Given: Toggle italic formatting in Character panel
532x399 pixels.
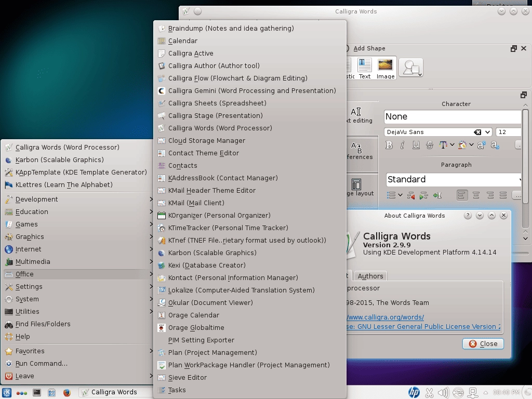Looking at the screenshot, I should [403, 145].
